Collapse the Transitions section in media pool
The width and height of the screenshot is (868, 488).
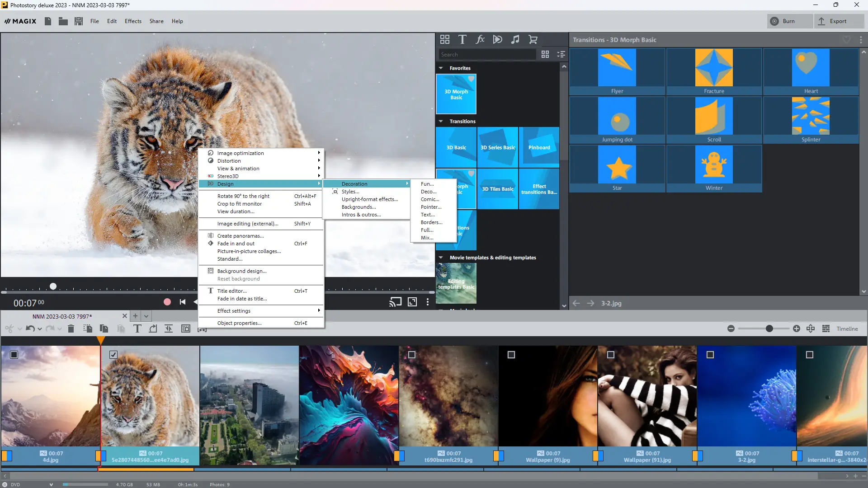(x=441, y=121)
